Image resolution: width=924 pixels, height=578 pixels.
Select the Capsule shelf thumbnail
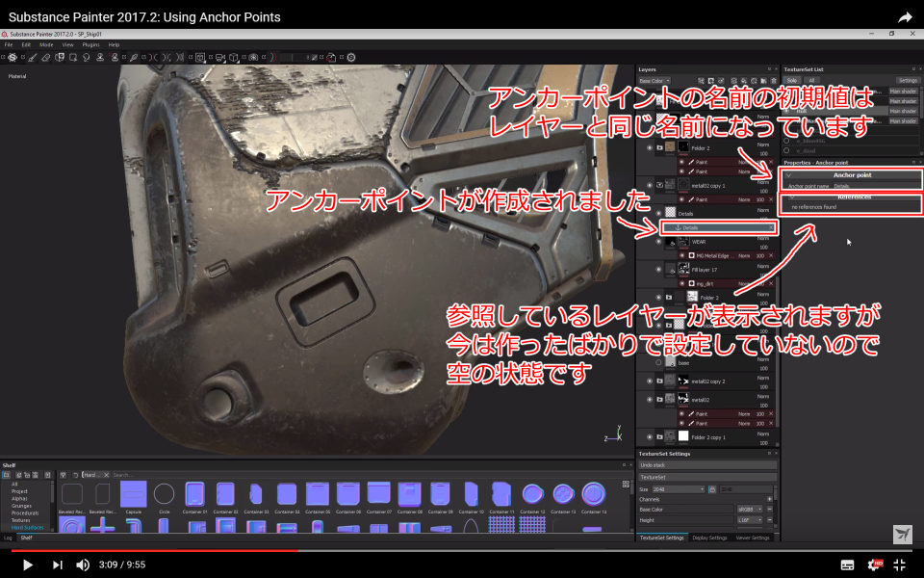133,494
